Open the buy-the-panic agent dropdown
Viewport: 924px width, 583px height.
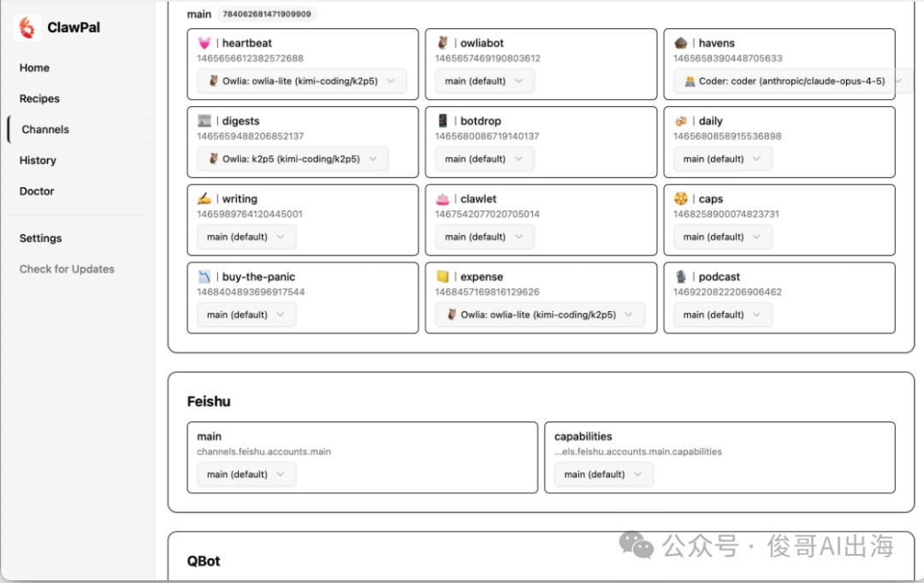[x=246, y=315]
